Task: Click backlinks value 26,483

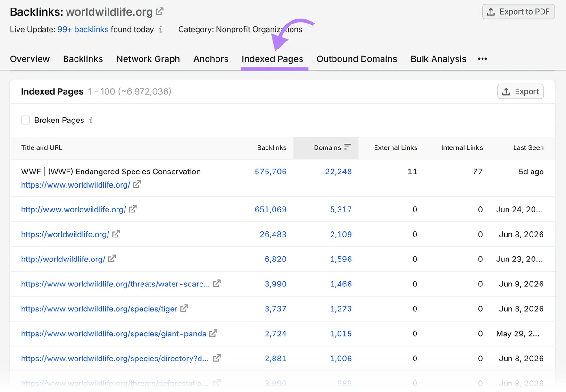Action: [273, 234]
